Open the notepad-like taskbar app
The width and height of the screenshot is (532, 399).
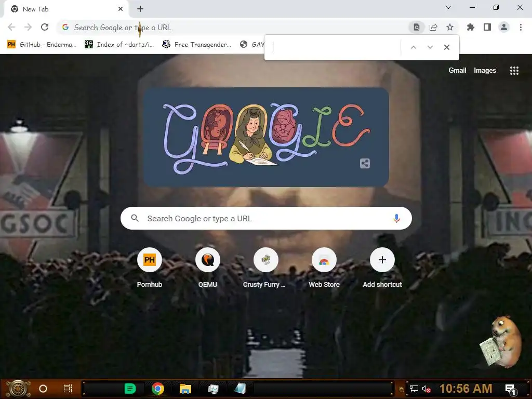pos(240,389)
